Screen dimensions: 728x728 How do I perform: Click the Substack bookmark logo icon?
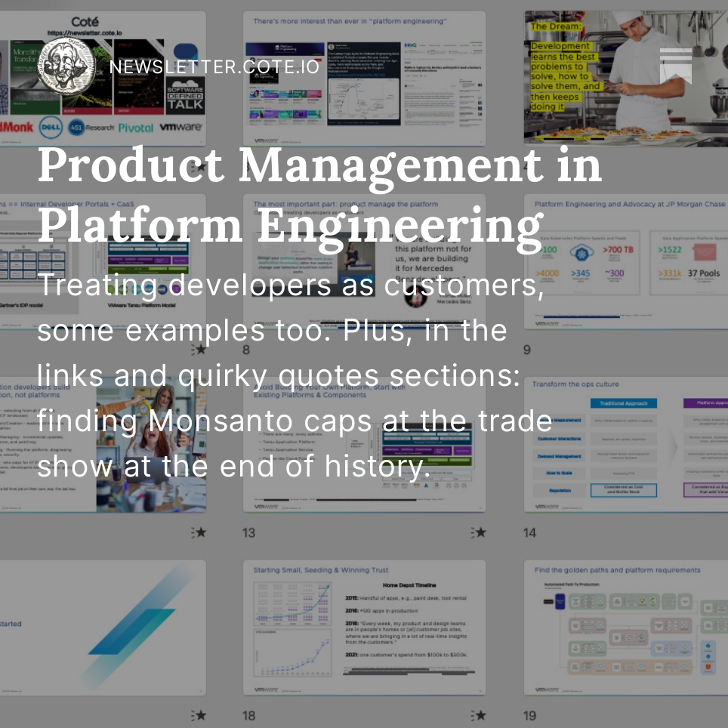pyautogui.click(x=676, y=66)
